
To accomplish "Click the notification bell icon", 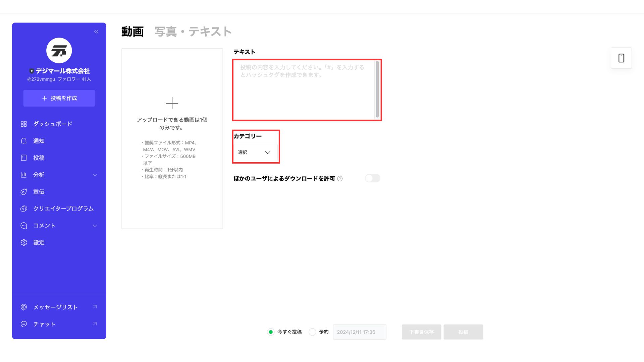I will pyautogui.click(x=24, y=141).
